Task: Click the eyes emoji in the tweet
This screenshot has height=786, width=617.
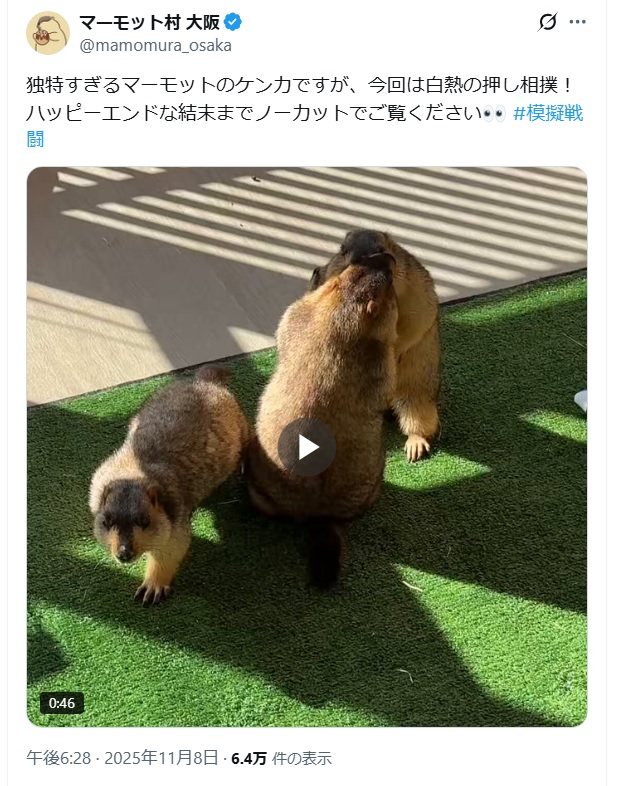Action: tap(494, 114)
